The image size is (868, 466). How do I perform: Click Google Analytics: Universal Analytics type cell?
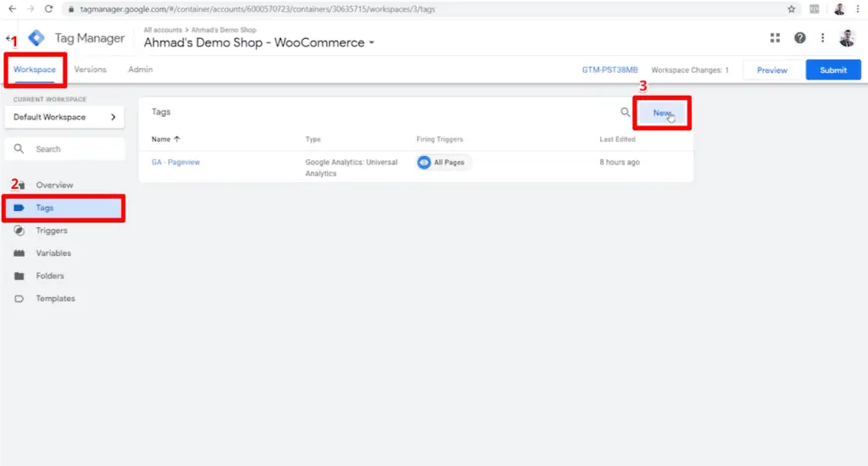[351, 168]
